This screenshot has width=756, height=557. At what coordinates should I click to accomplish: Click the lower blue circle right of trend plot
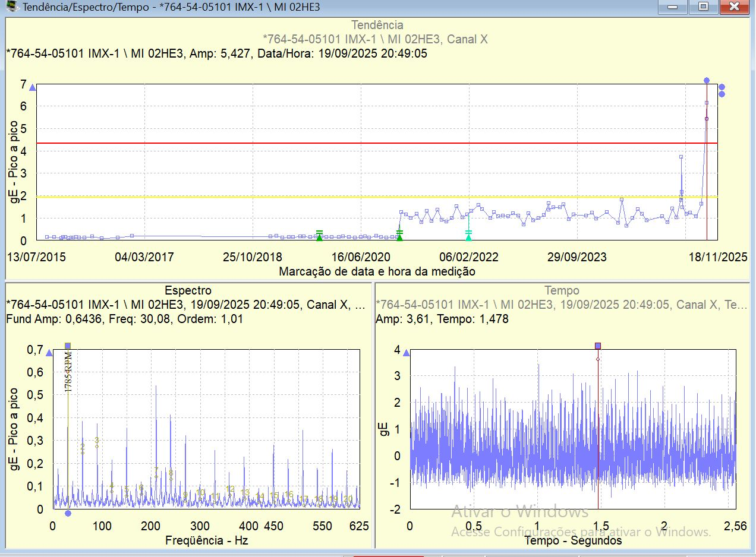722,94
